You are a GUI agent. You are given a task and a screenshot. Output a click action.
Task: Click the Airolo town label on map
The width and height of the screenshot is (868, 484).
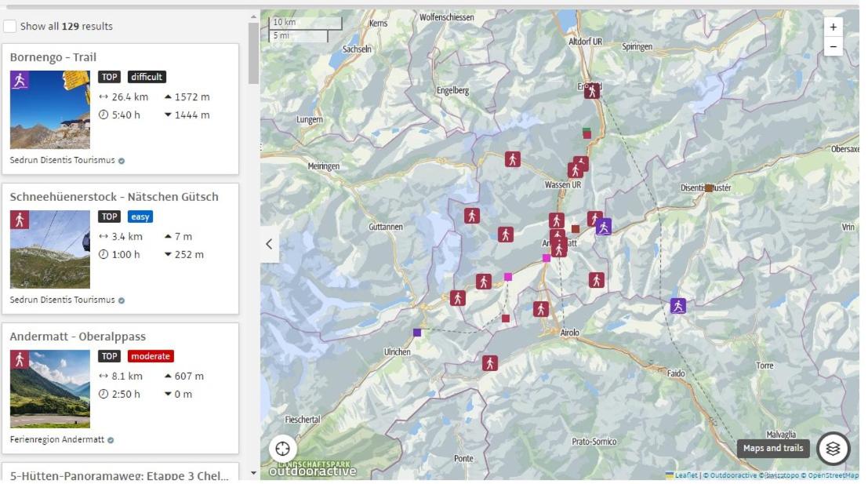click(x=569, y=333)
